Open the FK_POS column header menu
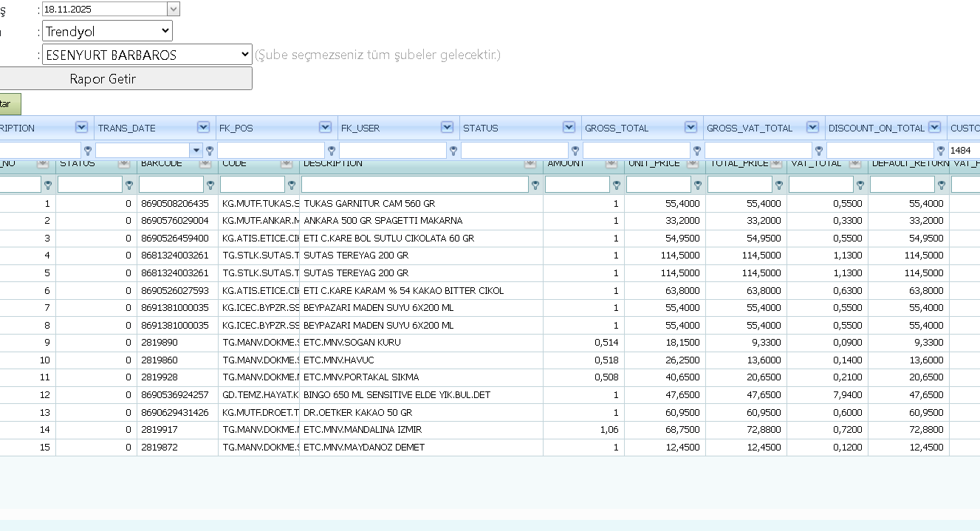 325,127
